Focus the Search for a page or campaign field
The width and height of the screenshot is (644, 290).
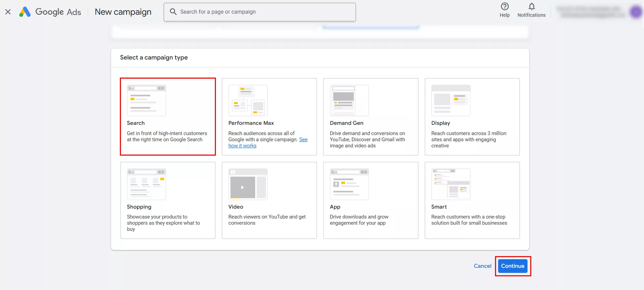click(x=260, y=12)
